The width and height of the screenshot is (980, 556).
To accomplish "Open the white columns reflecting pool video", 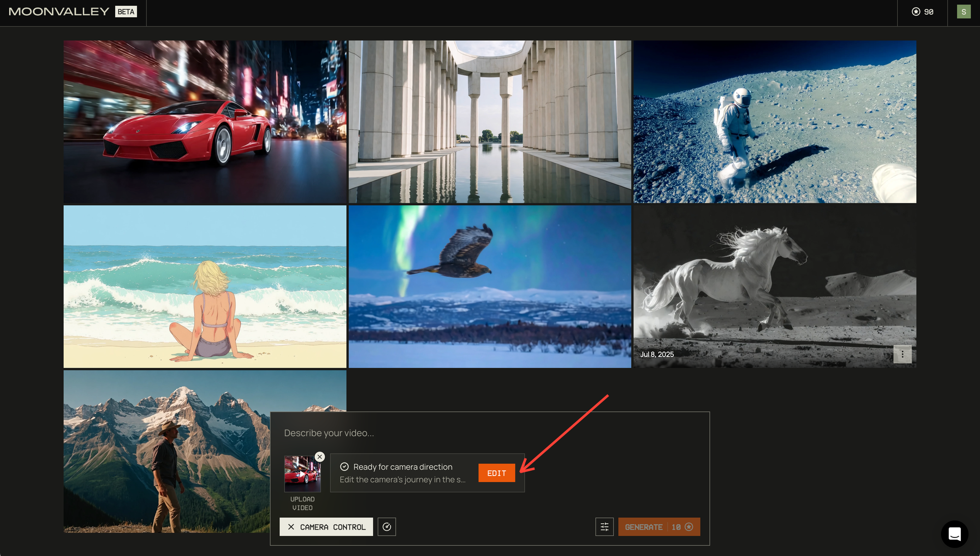I will pos(490,122).
